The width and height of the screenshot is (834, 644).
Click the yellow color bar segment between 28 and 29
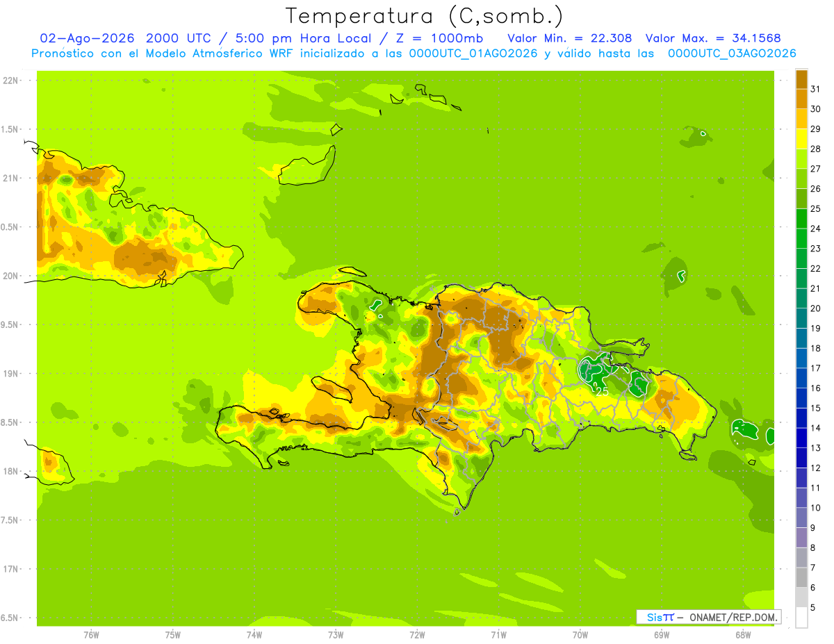click(x=801, y=138)
